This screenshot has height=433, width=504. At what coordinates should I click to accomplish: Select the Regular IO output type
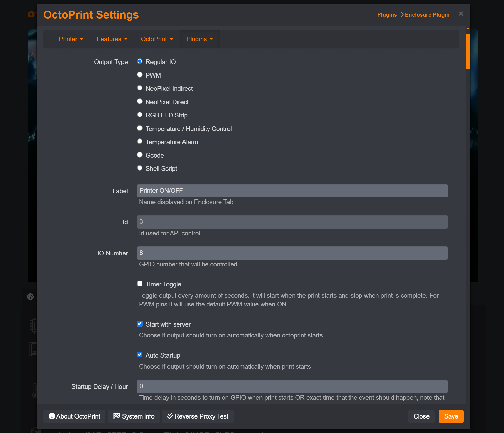[140, 61]
